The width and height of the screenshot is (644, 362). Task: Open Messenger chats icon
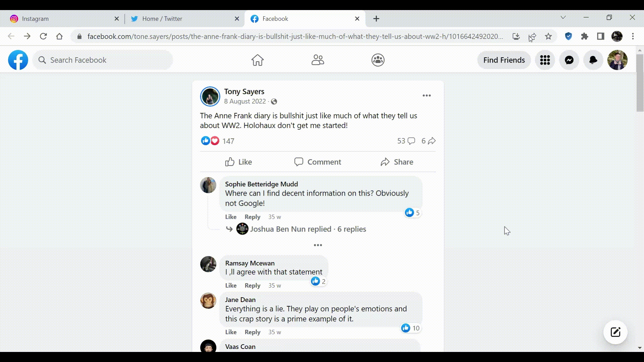pyautogui.click(x=569, y=60)
